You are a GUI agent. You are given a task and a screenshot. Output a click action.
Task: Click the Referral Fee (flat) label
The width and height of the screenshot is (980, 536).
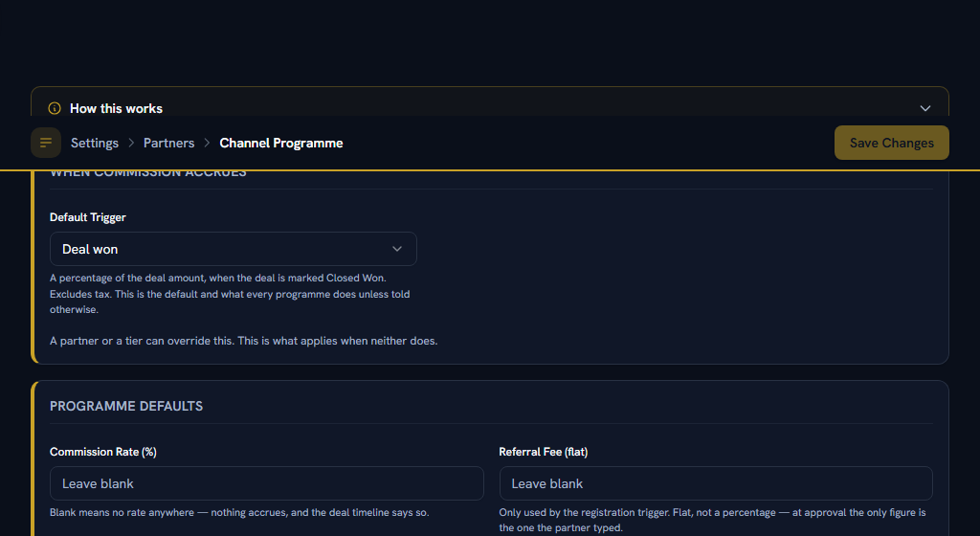pyautogui.click(x=544, y=452)
